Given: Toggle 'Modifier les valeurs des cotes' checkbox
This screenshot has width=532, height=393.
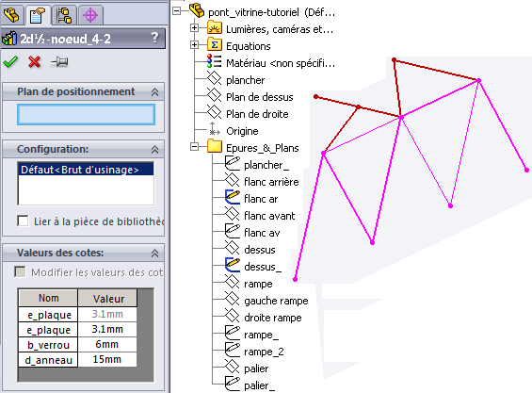Looking at the screenshot, I should click(x=20, y=271).
